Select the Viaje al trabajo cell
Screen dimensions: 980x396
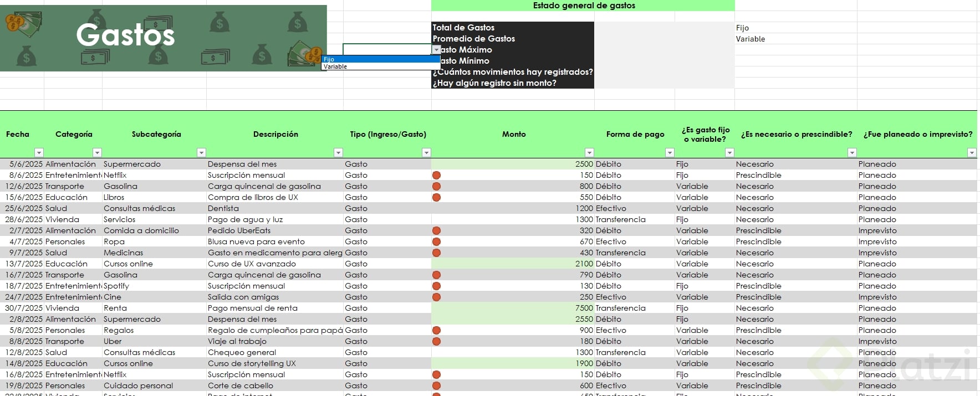275,341
